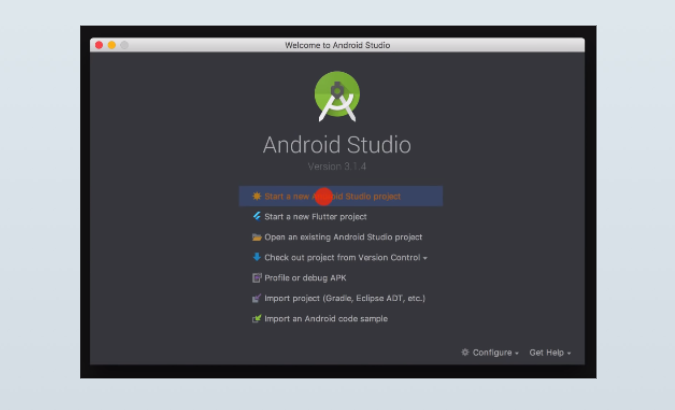Click the folder icon for opening existing project
675x410 pixels.
257,237
